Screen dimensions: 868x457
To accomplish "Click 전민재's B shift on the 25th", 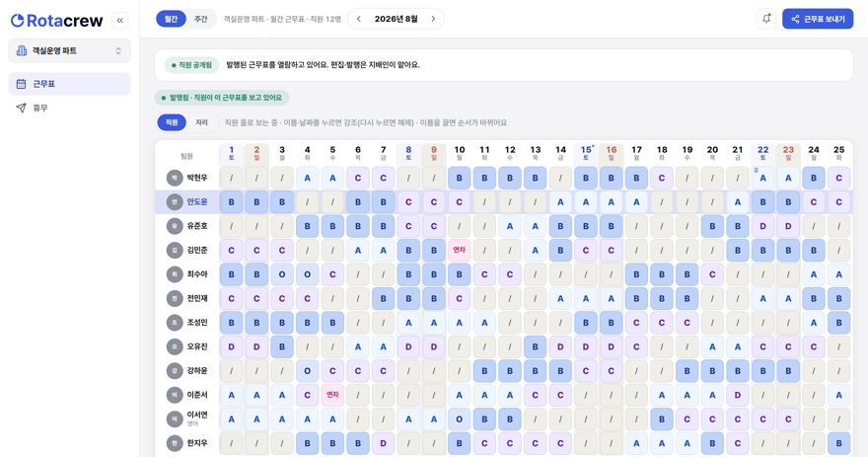I will coord(839,298).
